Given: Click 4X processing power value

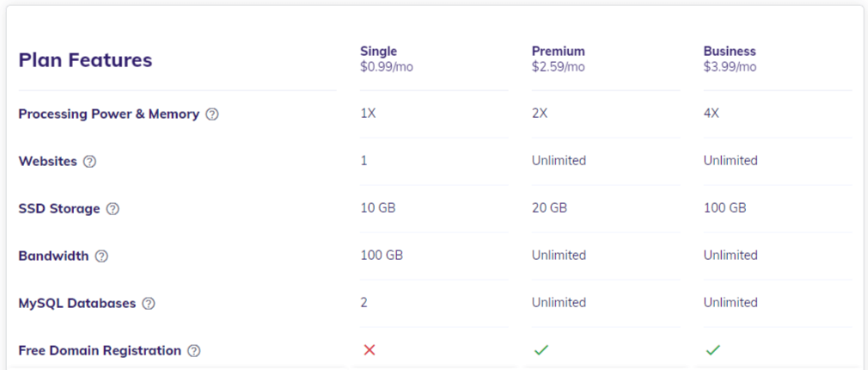Looking at the screenshot, I should 712,114.
